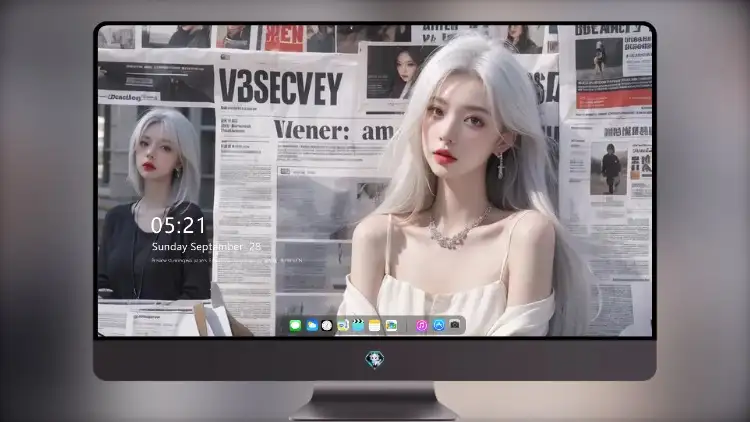This screenshot has height=422, width=750.
Task: Open the Camera app in the dock
Action: click(x=455, y=325)
